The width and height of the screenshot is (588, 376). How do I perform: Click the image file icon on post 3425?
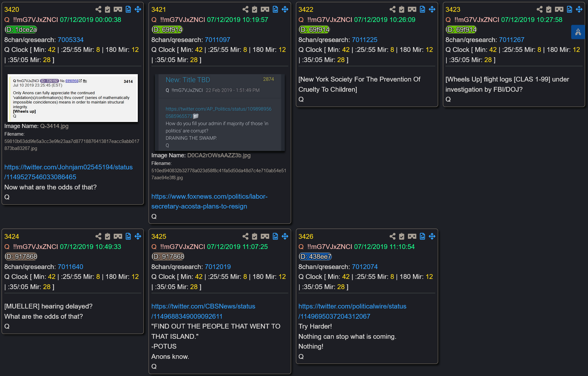[x=275, y=236]
